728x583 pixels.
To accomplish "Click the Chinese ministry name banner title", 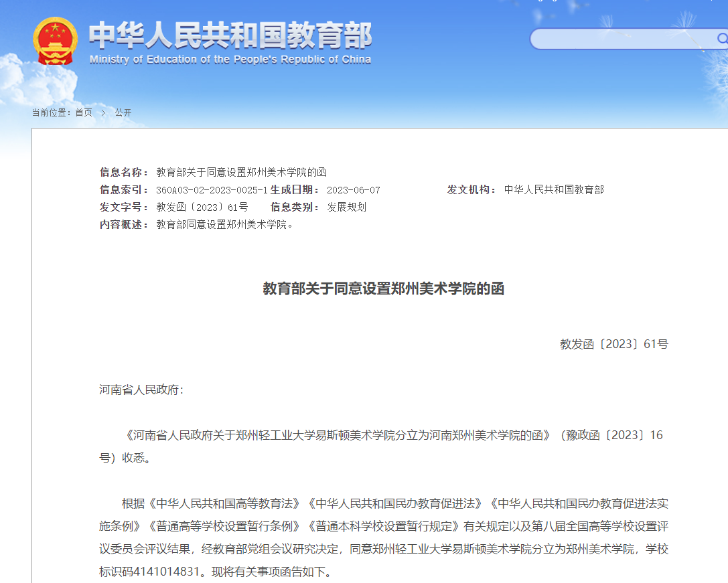I will point(230,35).
